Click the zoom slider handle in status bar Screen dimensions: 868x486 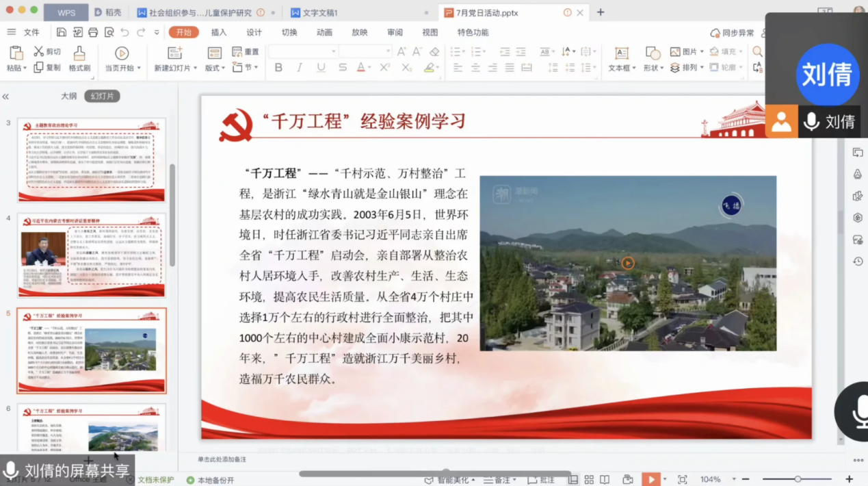click(798, 480)
